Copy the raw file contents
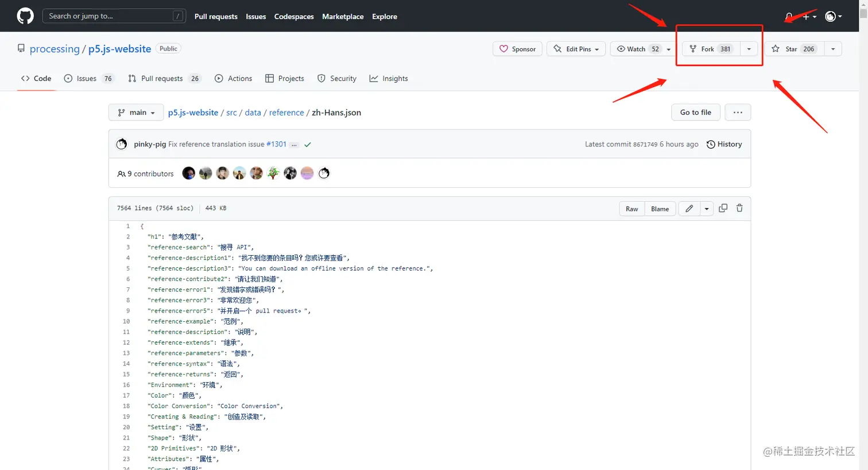Image resolution: width=868 pixels, height=470 pixels. (x=723, y=208)
